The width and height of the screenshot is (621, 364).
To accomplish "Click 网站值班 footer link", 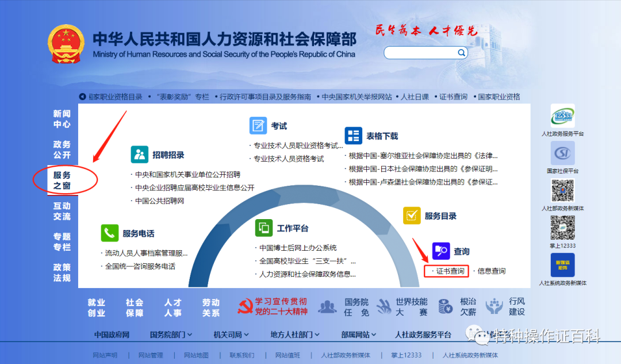I will pos(287,355).
